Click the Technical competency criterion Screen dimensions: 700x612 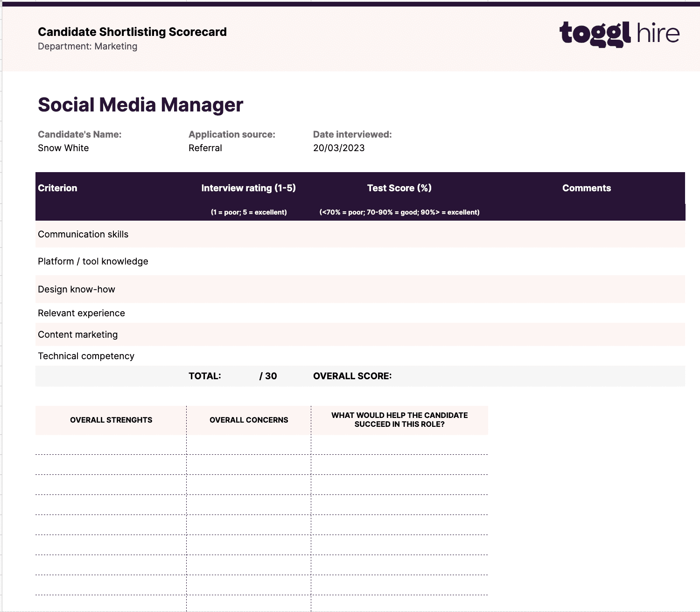[86, 355]
